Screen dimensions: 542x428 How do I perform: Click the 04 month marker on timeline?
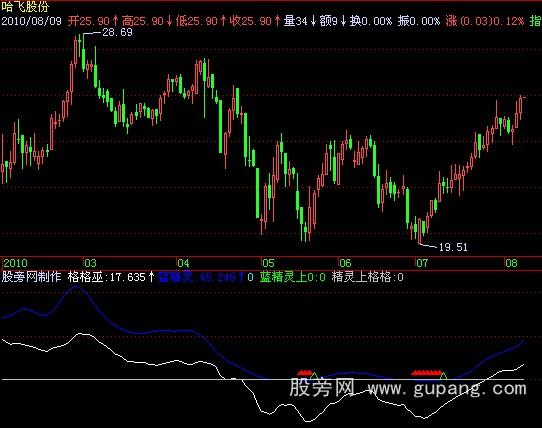tap(183, 263)
